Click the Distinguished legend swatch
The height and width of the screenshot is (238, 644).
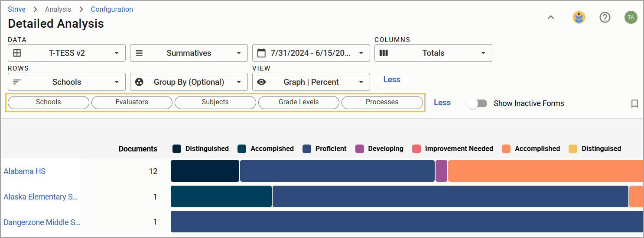click(177, 149)
